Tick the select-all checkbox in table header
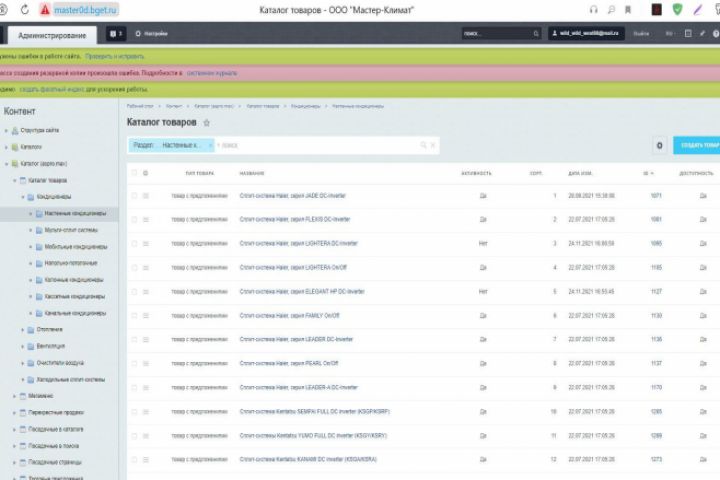The height and width of the screenshot is (480, 720). (134, 173)
